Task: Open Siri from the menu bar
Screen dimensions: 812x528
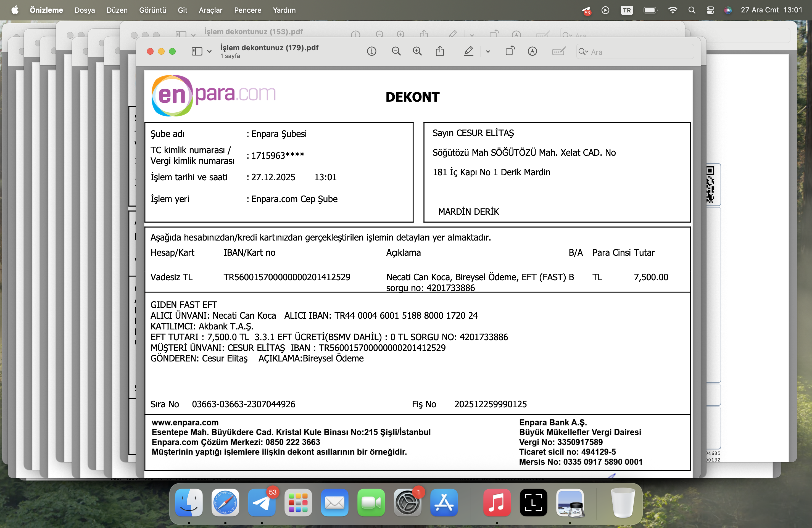Action: pyautogui.click(x=728, y=10)
